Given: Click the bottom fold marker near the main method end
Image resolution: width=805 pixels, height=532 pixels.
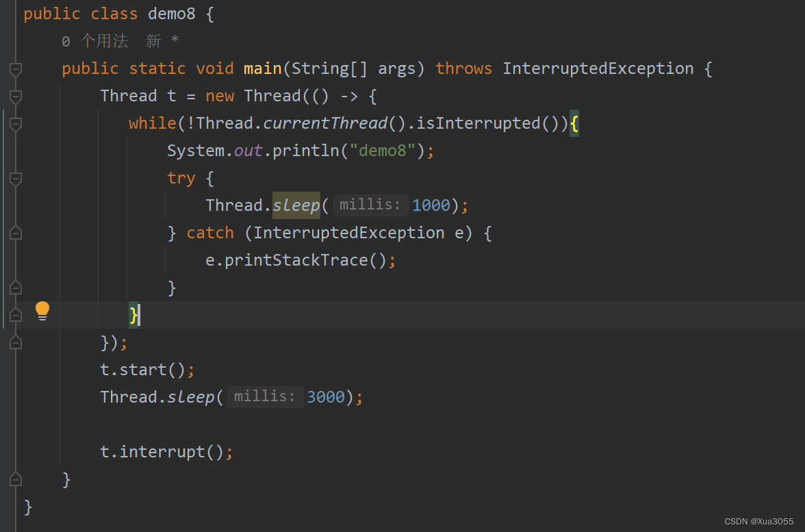Looking at the screenshot, I should tap(15, 479).
